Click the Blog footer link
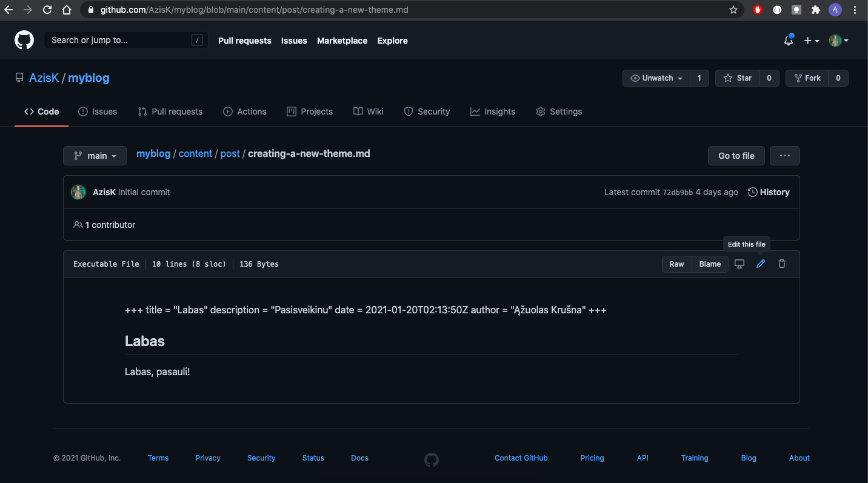 pos(749,458)
